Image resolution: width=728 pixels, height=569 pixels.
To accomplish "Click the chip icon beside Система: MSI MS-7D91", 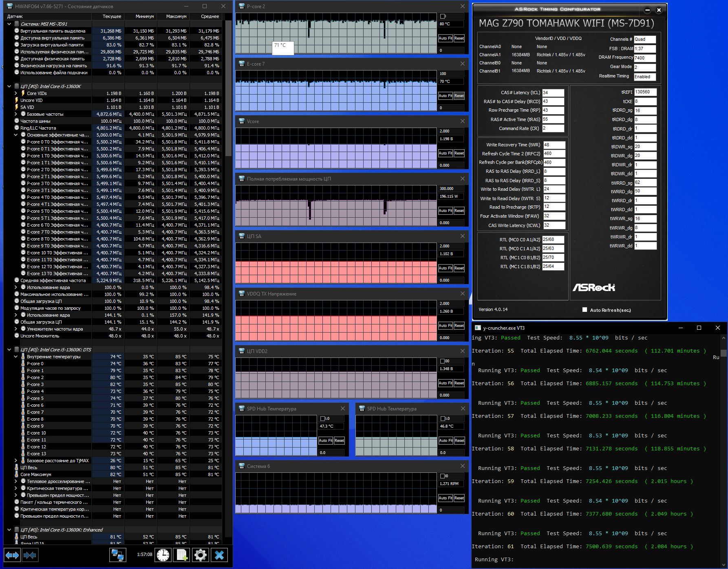I will point(17,24).
